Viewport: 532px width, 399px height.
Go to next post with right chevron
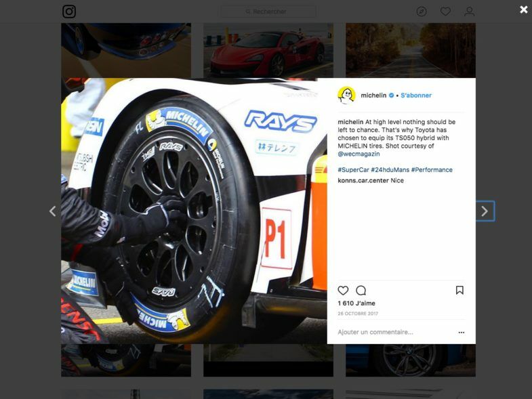[x=485, y=211]
